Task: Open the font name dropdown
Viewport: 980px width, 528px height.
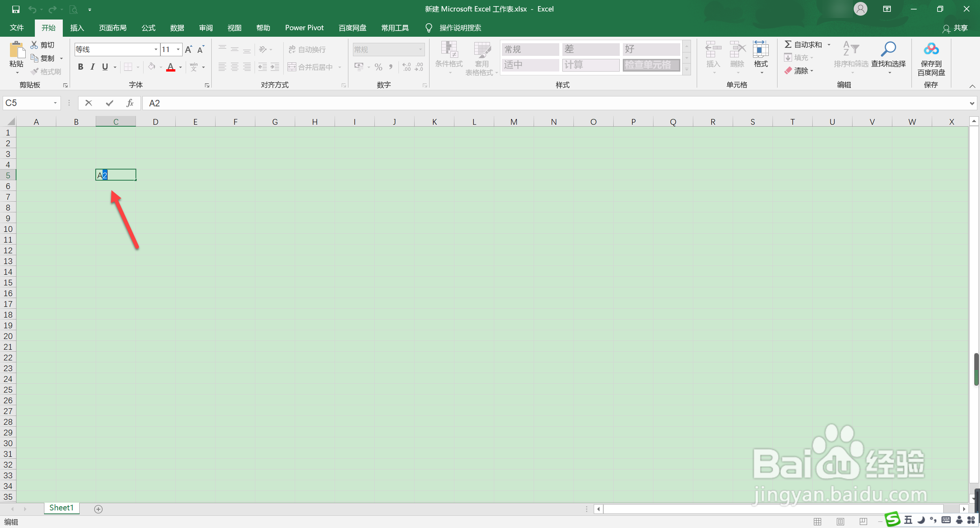Action: (x=156, y=49)
